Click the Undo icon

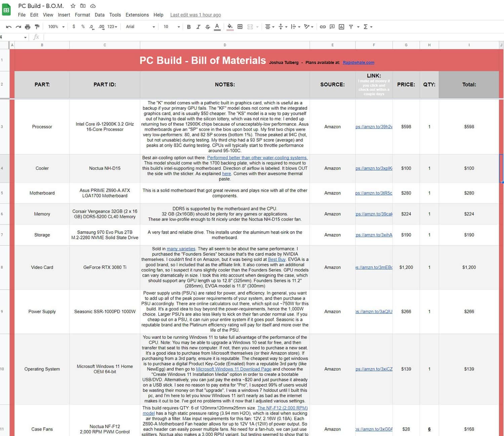pos(9,27)
